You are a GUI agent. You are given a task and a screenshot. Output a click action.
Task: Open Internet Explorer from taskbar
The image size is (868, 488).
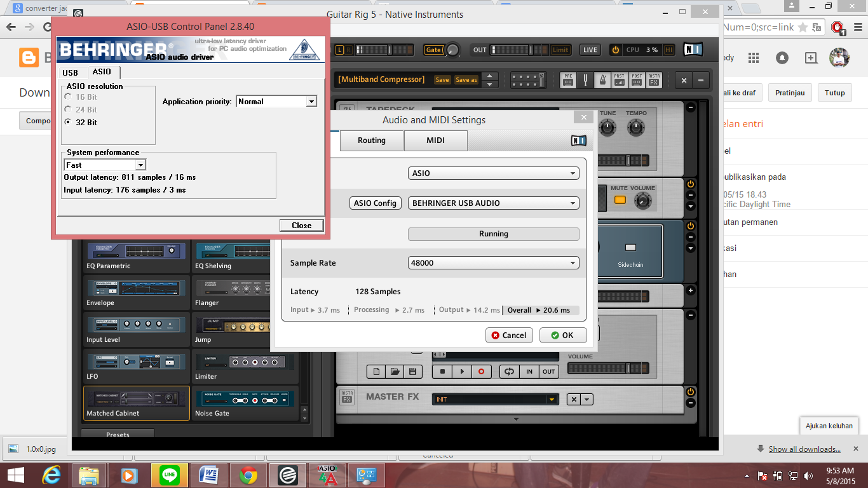pyautogui.click(x=51, y=475)
